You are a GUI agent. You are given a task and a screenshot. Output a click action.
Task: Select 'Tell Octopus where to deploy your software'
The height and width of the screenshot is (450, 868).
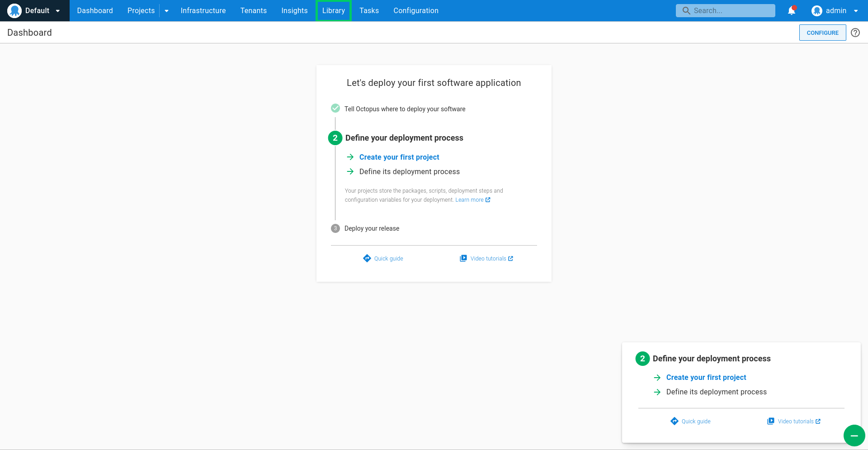click(x=405, y=109)
